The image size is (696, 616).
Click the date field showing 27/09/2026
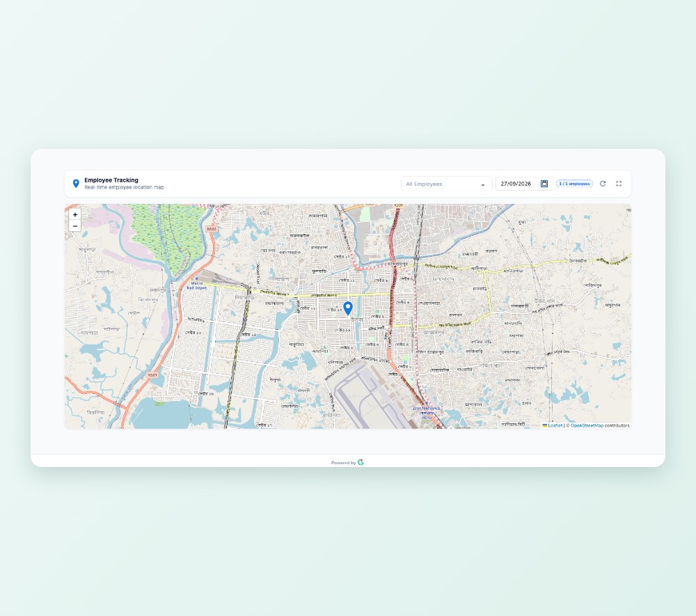pyautogui.click(x=524, y=184)
